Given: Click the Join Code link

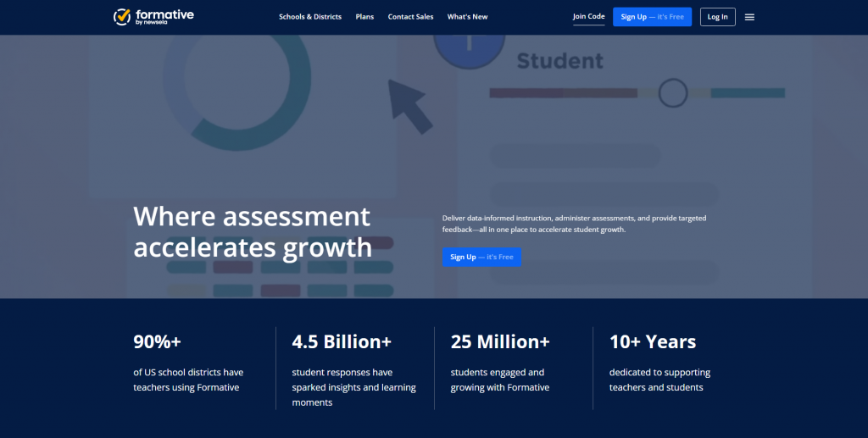Looking at the screenshot, I should [x=588, y=17].
